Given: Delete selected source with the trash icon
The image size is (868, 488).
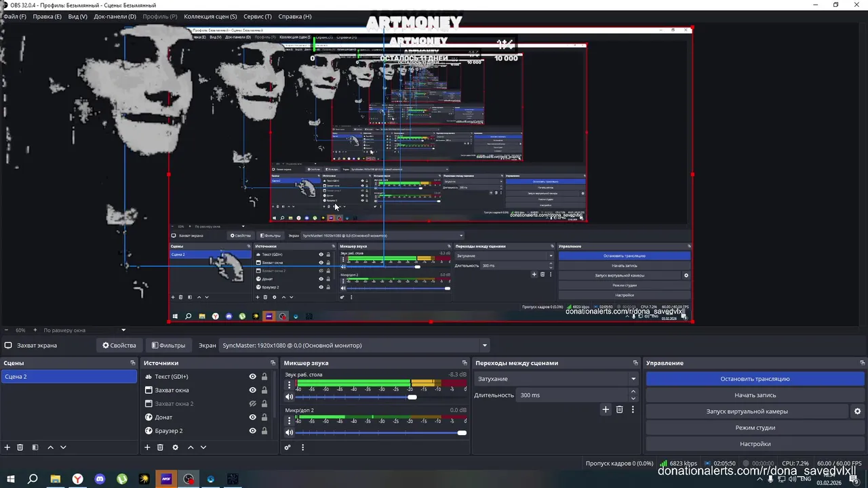Looking at the screenshot, I should point(160,447).
